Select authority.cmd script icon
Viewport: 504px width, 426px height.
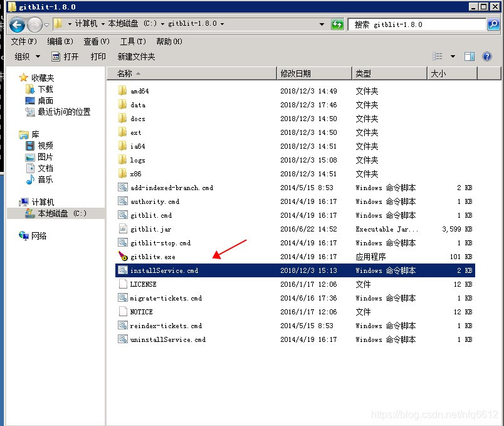click(122, 201)
